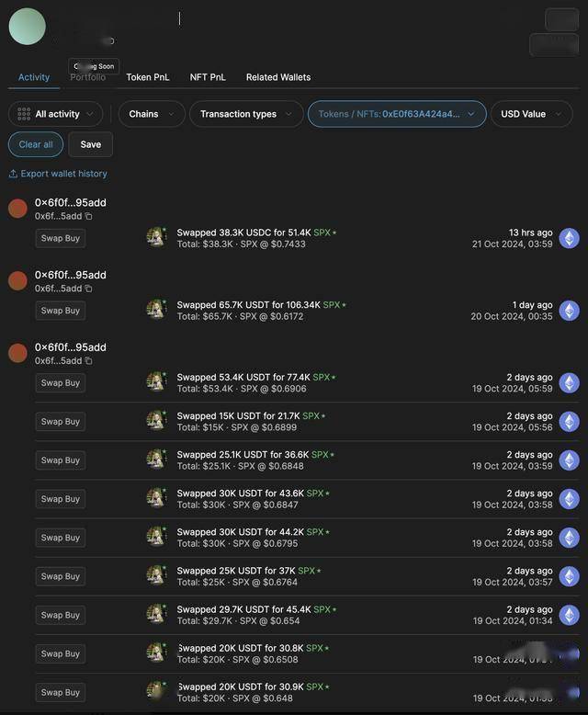
Task: Open the Related Wallets tab
Action: [x=278, y=77]
